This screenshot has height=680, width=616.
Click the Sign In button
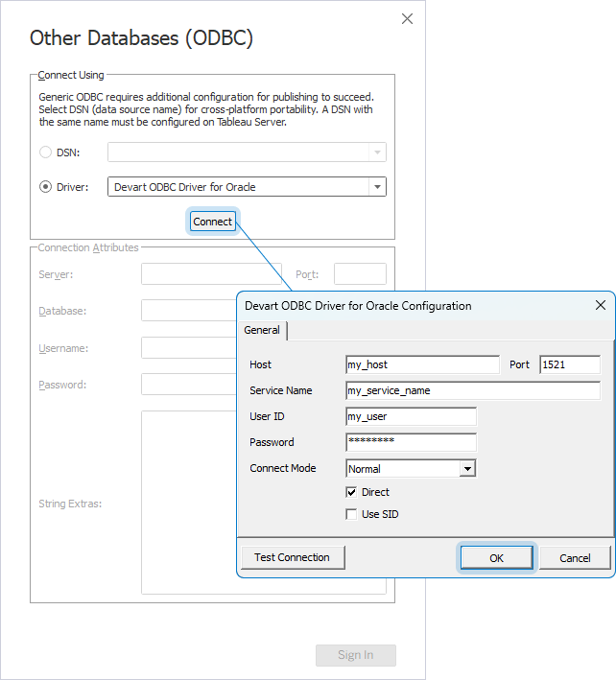click(x=356, y=655)
